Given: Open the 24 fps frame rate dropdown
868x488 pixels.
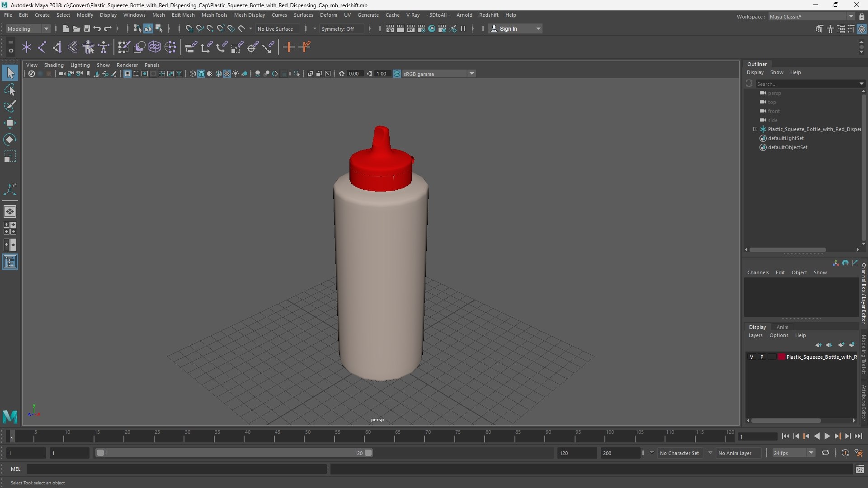Looking at the screenshot, I should tap(793, 453).
